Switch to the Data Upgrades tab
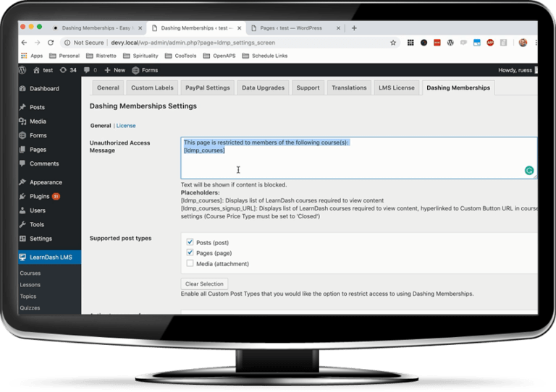The height and width of the screenshot is (392, 556). [x=263, y=88]
